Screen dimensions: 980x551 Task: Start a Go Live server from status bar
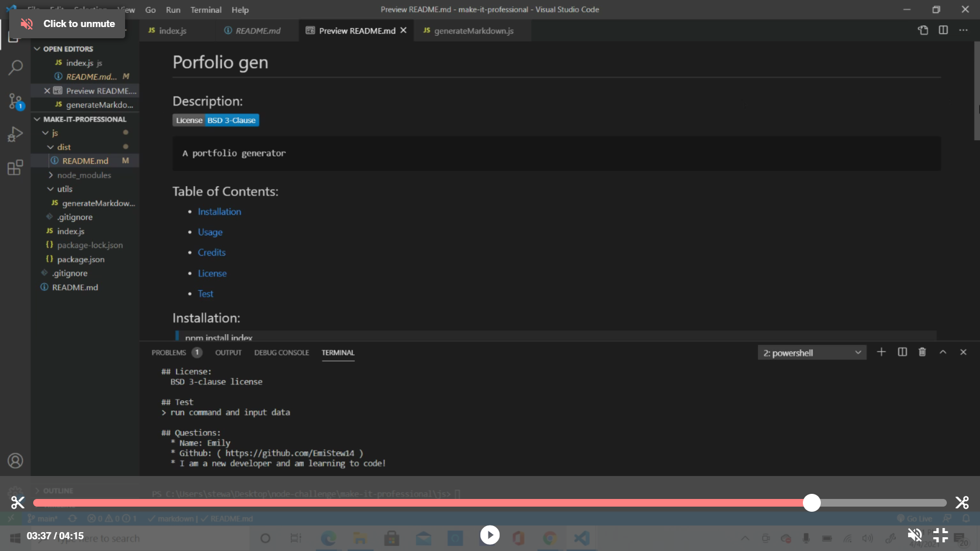915,518
